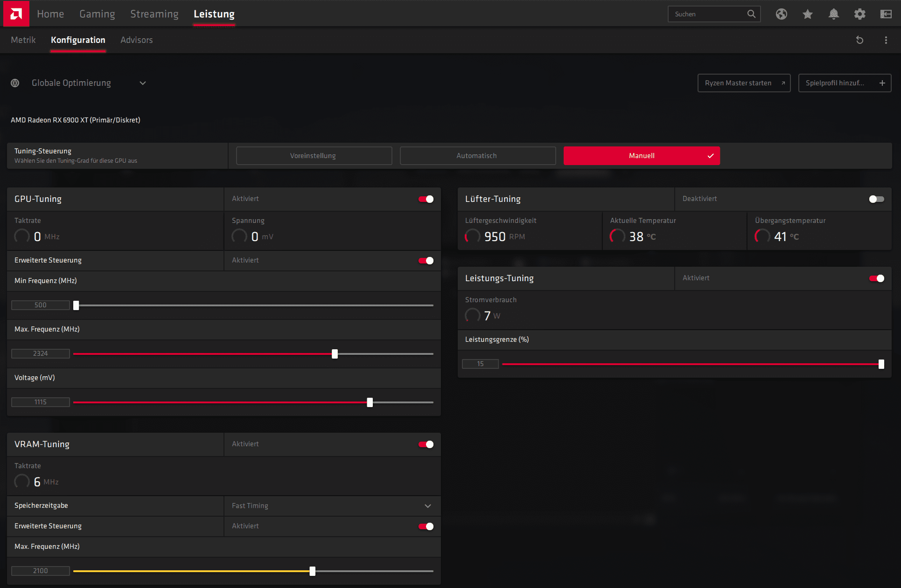Image resolution: width=901 pixels, height=588 pixels.
Task: Click the sidebar panel toggle icon
Action: pyautogui.click(x=886, y=14)
